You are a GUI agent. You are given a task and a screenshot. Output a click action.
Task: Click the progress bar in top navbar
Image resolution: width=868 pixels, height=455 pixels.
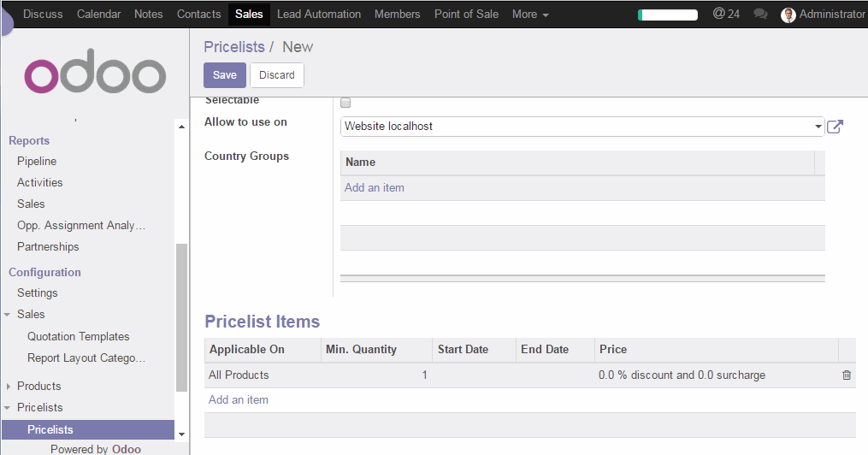[667, 15]
